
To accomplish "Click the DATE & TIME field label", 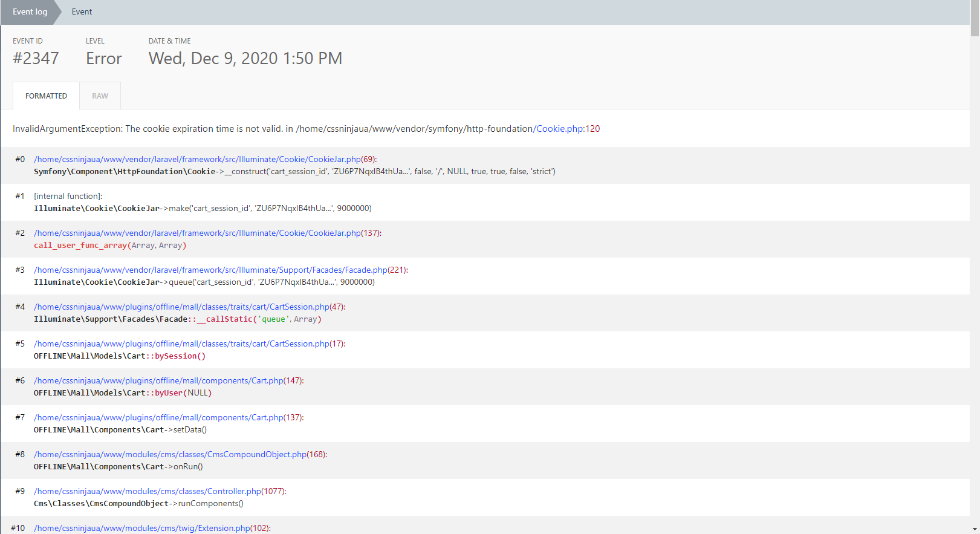I will (x=169, y=41).
